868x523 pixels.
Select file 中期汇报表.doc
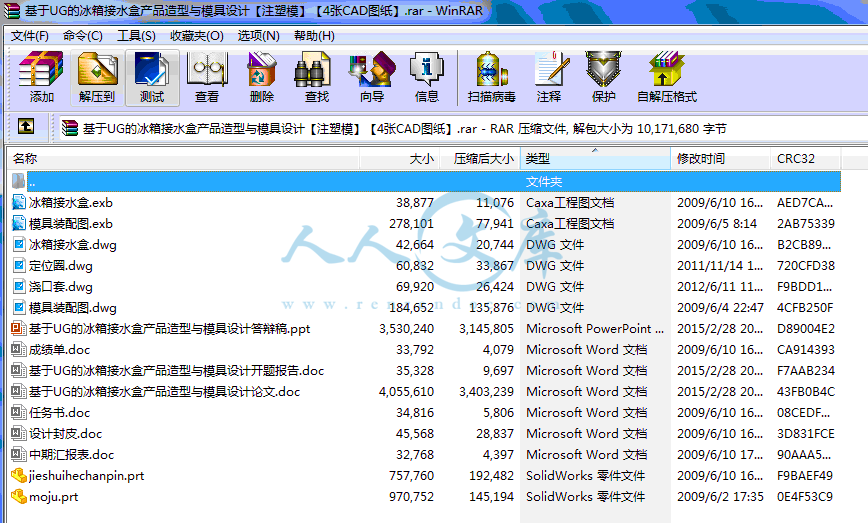71,455
